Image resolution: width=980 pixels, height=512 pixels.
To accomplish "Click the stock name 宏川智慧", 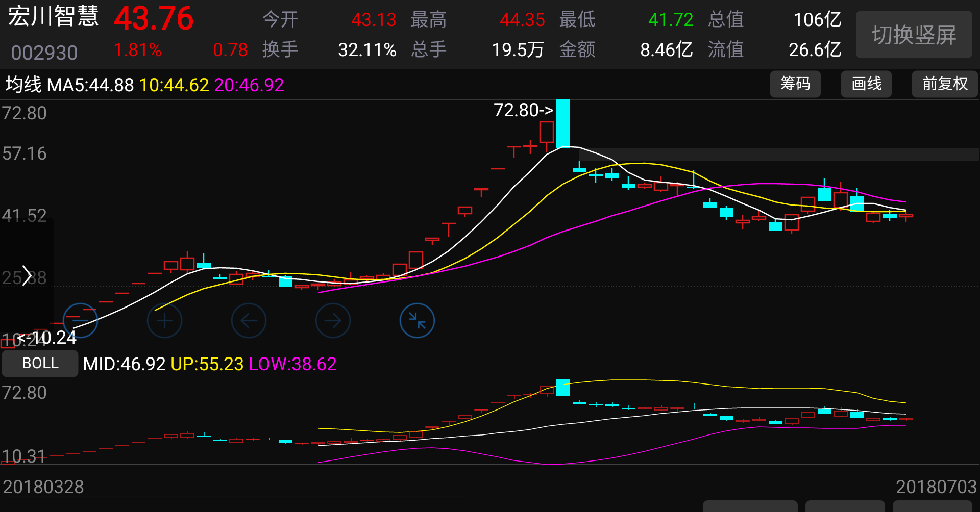I will pyautogui.click(x=53, y=17).
